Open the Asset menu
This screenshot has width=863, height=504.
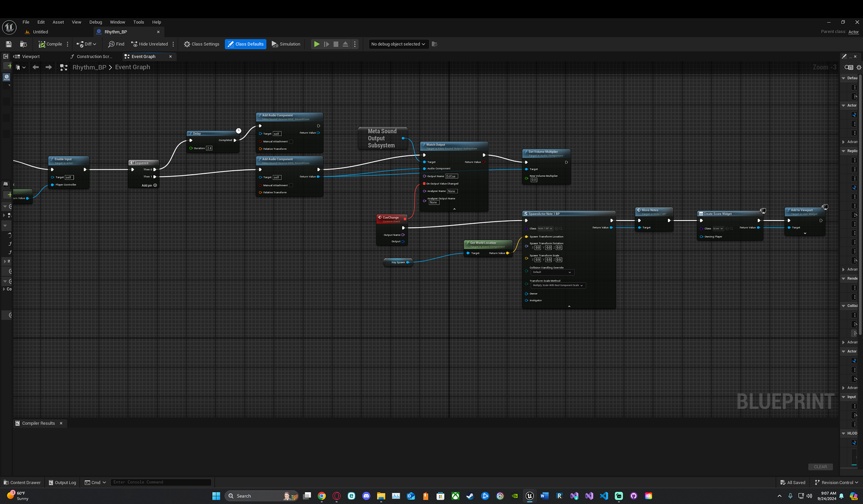[58, 22]
